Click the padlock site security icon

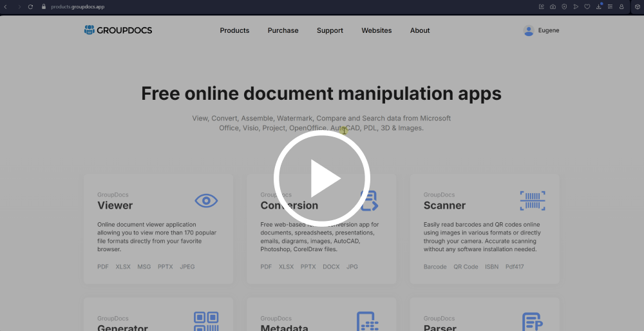44,7
